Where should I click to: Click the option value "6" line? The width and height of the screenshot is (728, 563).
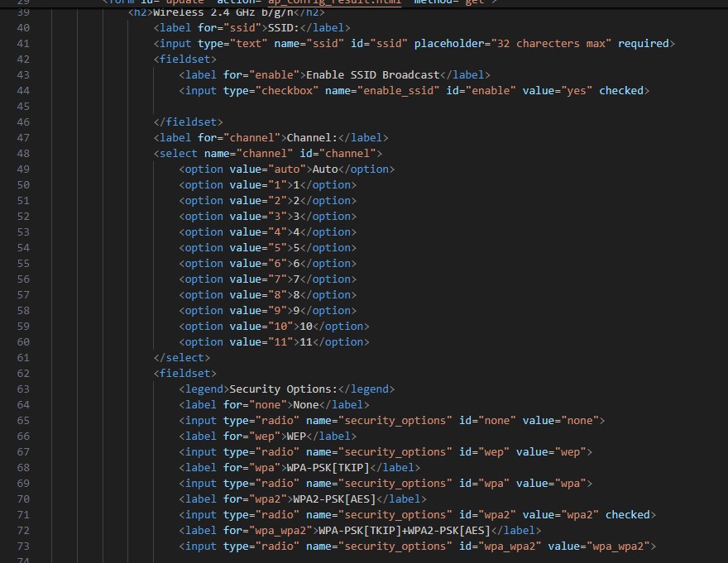[267, 264]
